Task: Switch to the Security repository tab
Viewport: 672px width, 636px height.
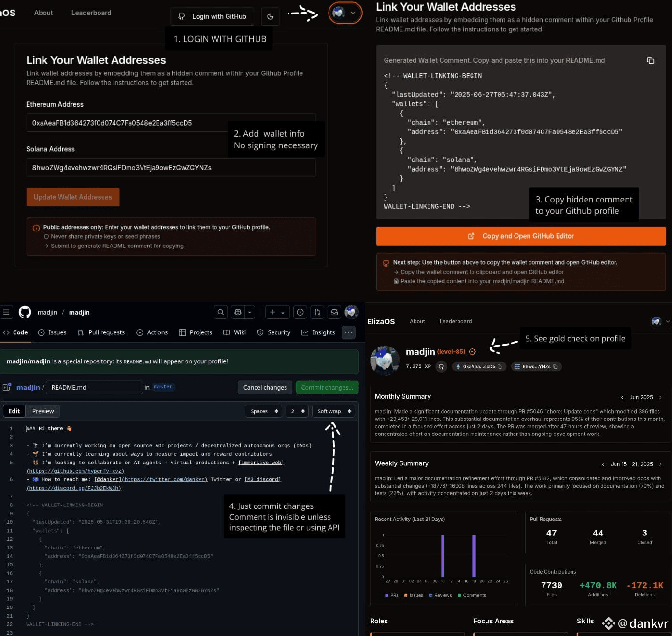Action: 274,332
